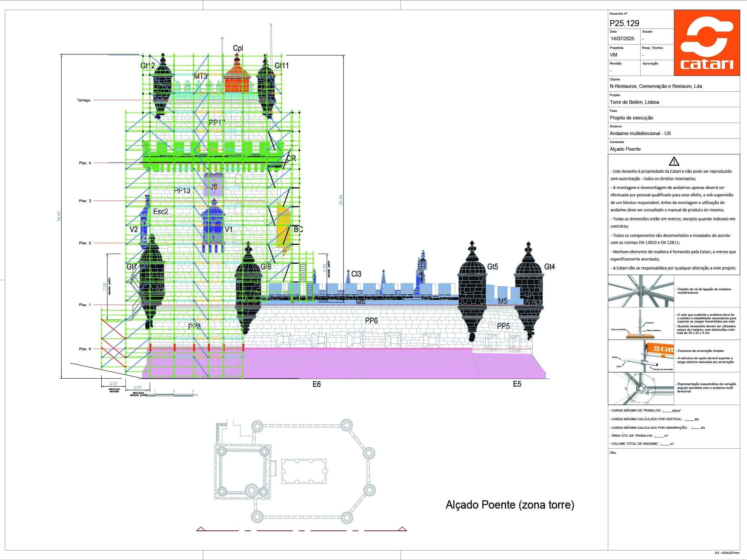Click the PP5 wall label
747x560 pixels.
[x=504, y=326]
